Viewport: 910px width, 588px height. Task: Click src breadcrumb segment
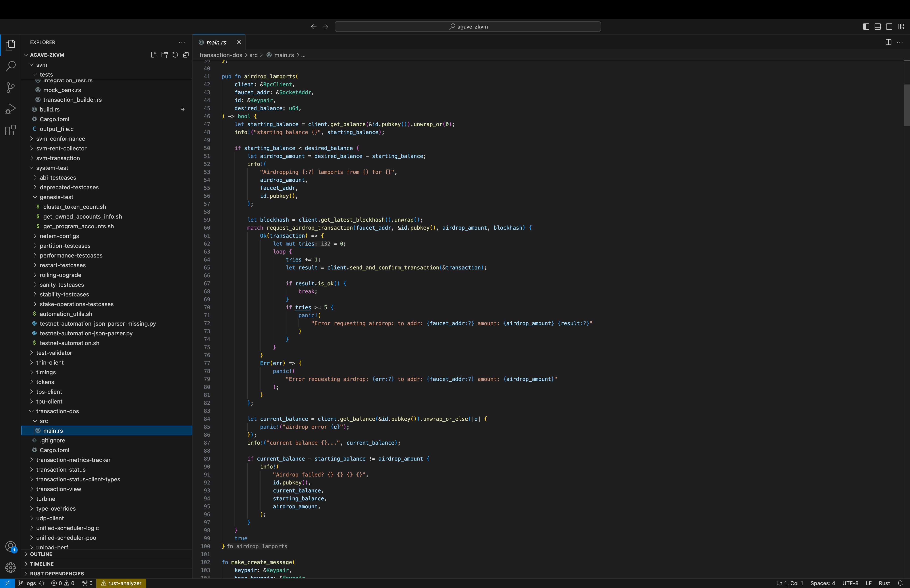click(x=254, y=55)
